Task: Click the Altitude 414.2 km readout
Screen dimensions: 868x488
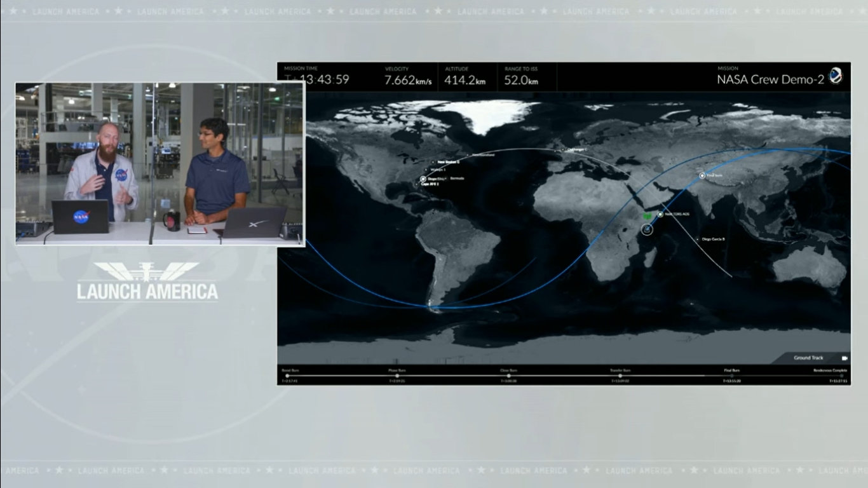Action: tap(465, 80)
